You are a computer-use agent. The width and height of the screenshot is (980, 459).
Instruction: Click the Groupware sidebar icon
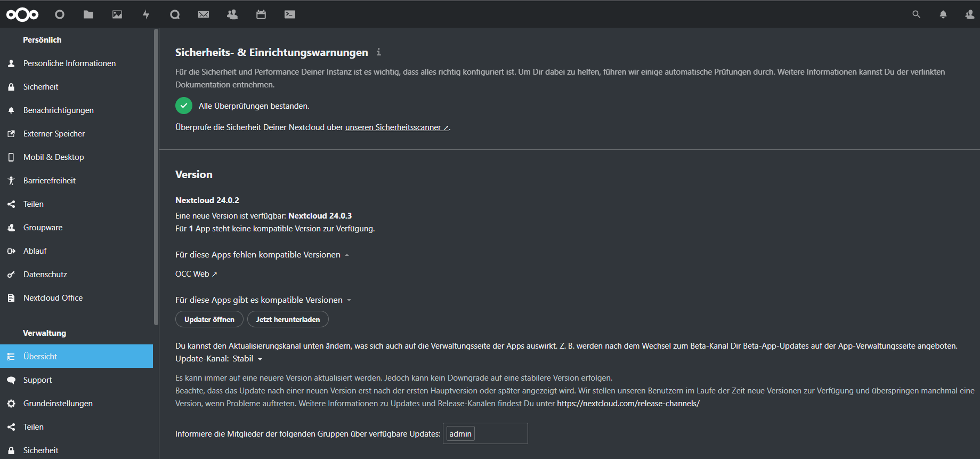11,228
